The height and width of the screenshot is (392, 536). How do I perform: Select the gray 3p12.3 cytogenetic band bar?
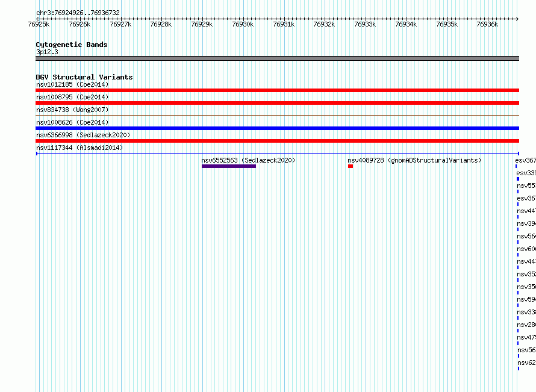coord(277,58)
